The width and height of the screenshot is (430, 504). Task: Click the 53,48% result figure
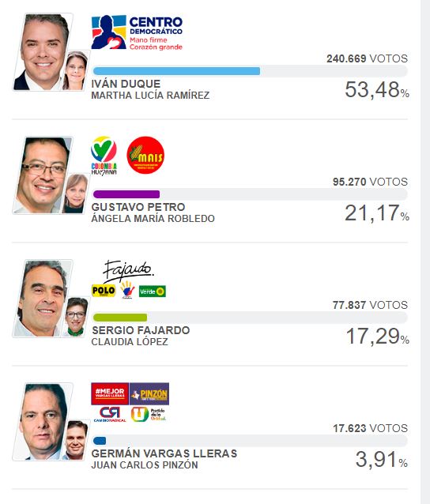tap(376, 90)
